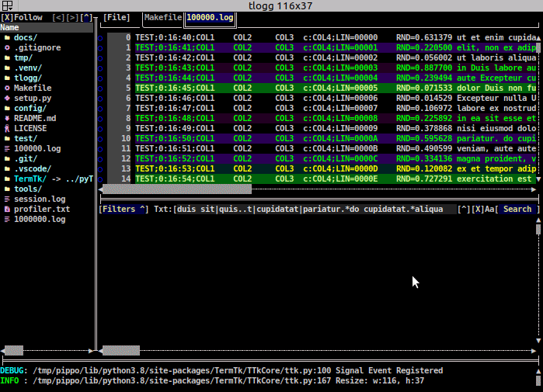Viewport: 543px width, 392px height.
Task: Select the setup.py file name
Action: point(33,99)
